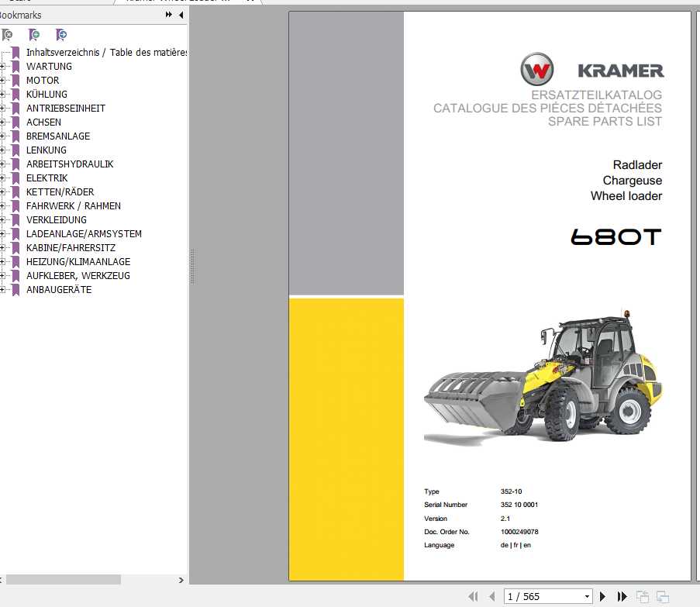700x607 pixels.
Task: Select the ARBEITSHYDRAULIK bookmark
Action: click(x=70, y=164)
